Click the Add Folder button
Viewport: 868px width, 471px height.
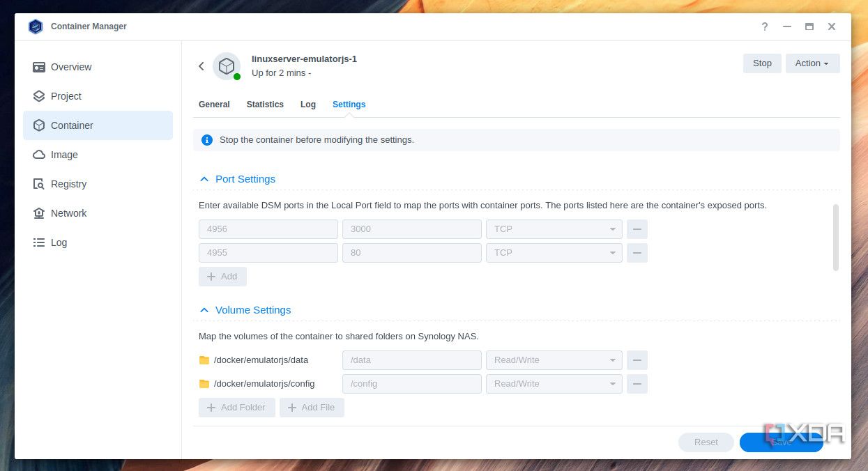[236, 408]
